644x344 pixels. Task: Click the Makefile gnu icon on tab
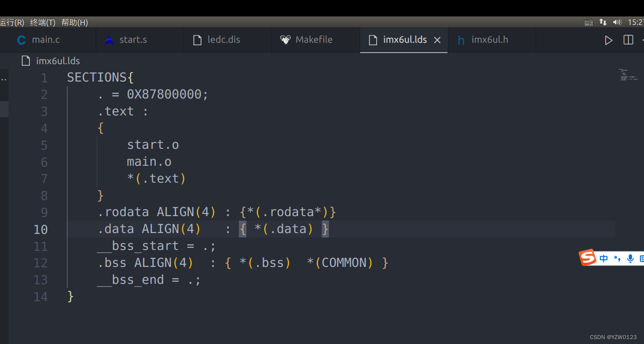[x=285, y=40]
